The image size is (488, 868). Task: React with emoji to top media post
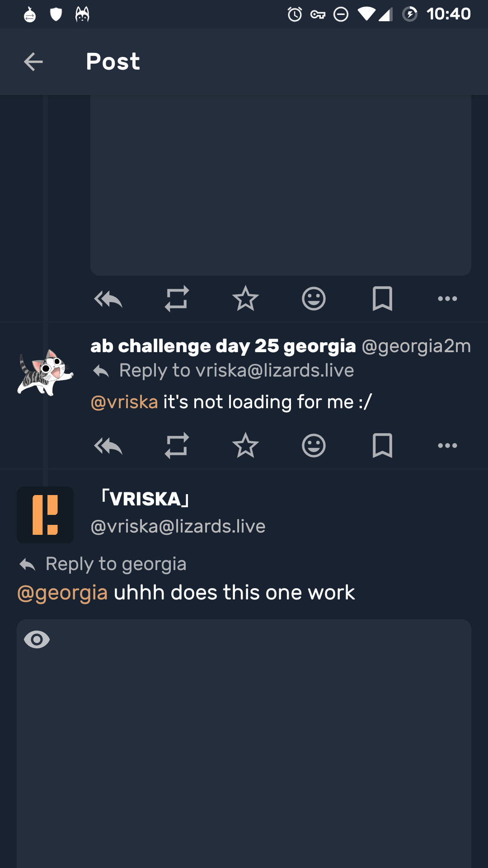(314, 299)
